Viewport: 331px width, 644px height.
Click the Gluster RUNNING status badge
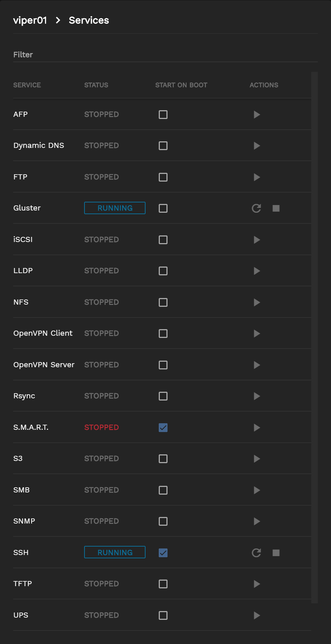pos(115,208)
